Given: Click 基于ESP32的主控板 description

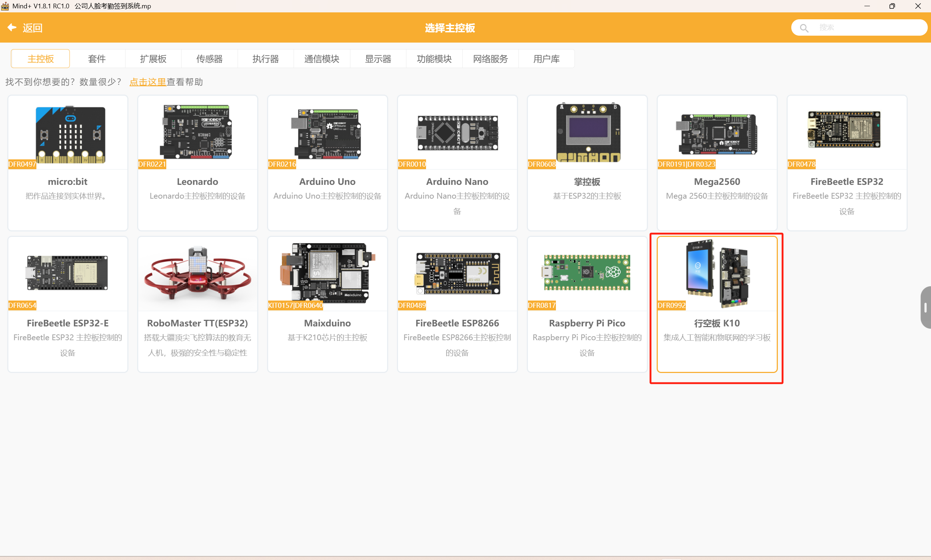Looking at the screenshot, I should (x=587, y=196).
